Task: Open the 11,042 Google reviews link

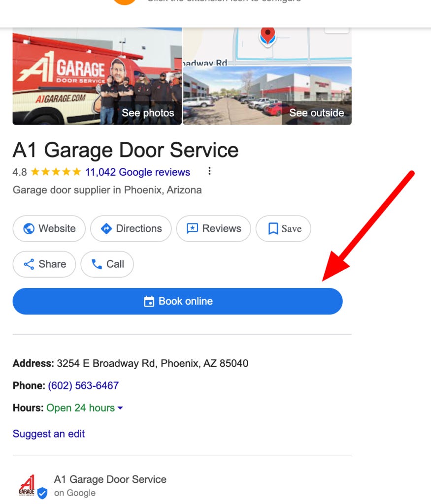Action: point(137,172)
